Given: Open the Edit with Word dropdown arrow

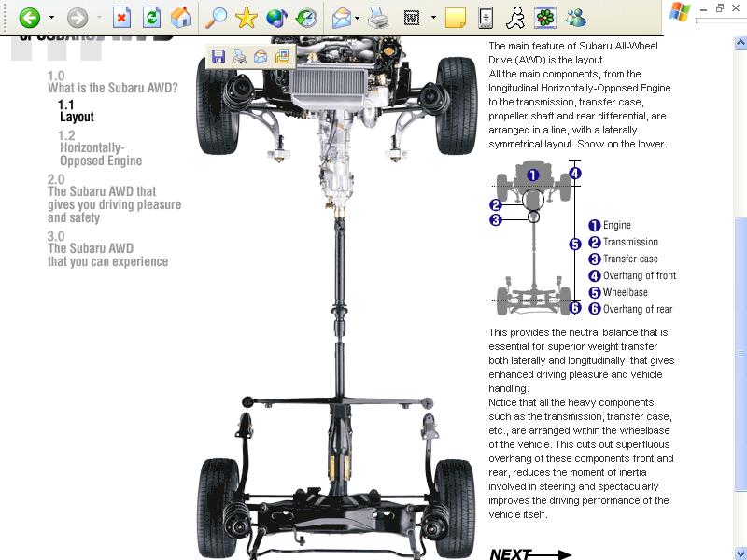Looking at the screenshot, I should 433,18.
